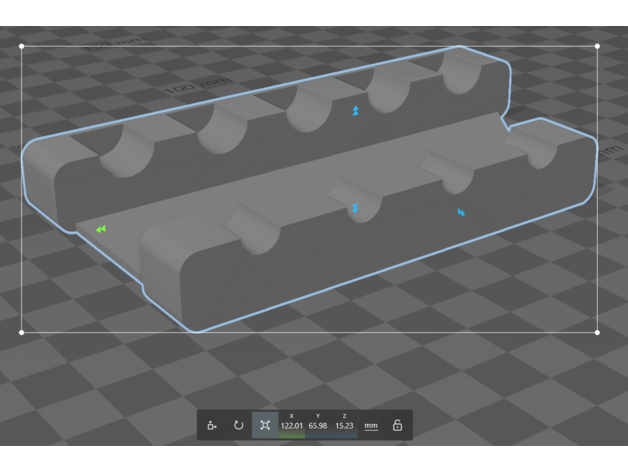Edit the Y dimension value 65.98
Screen dimensions: 628x472
click(318, 426)
